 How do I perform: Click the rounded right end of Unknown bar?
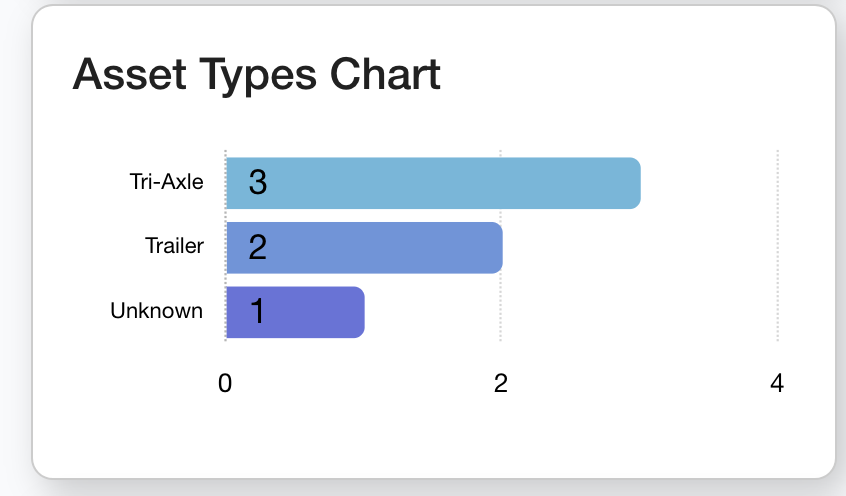357,312
